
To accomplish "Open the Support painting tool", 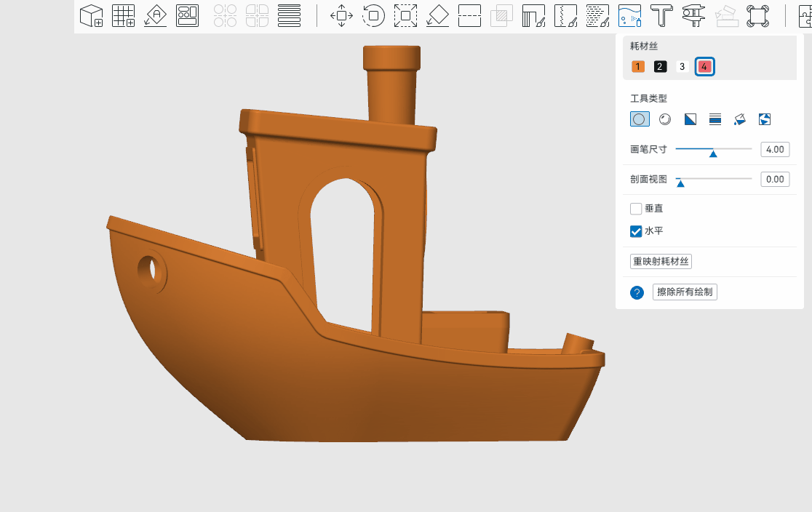I will pyautogui.click(x=534, y=15).
